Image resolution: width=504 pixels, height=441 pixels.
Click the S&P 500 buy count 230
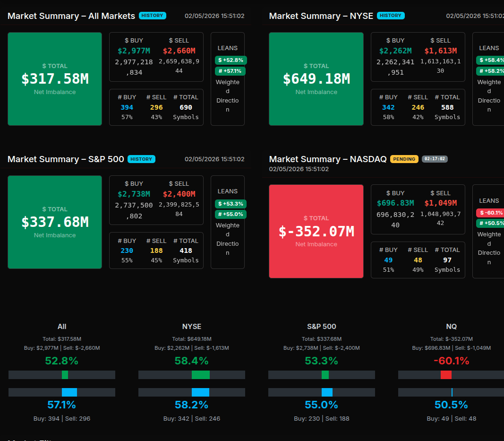point(127,251)
